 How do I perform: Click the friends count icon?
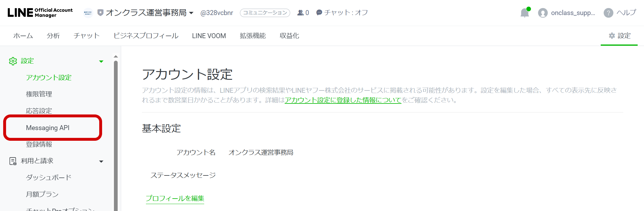pyautogui.click(x=301, y=13)
